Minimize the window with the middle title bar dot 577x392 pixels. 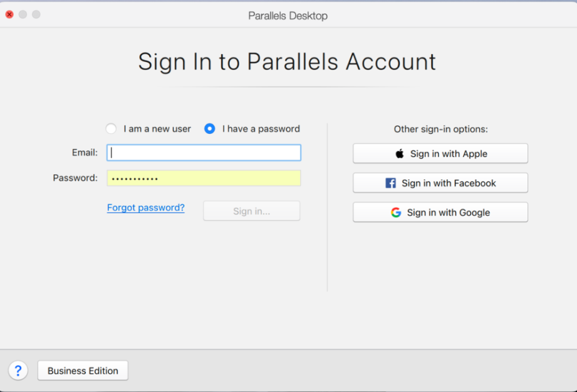coord(23,14)
